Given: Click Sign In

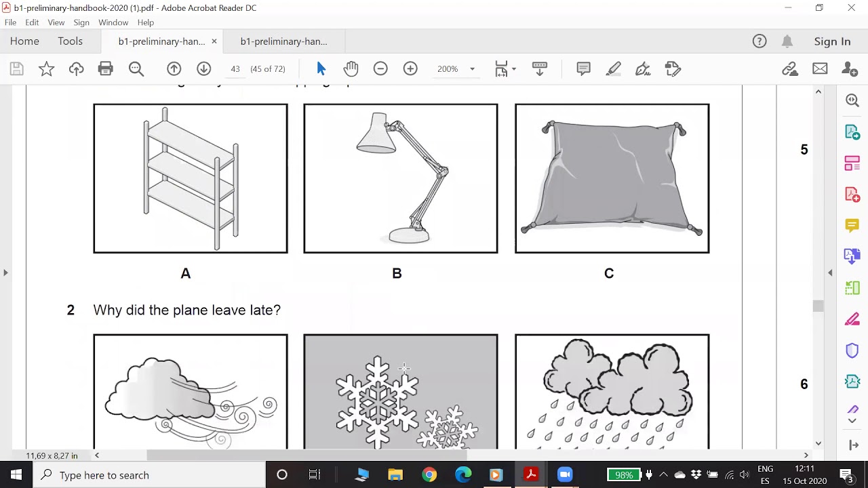Looking at the screenshot, I should 832,41.
